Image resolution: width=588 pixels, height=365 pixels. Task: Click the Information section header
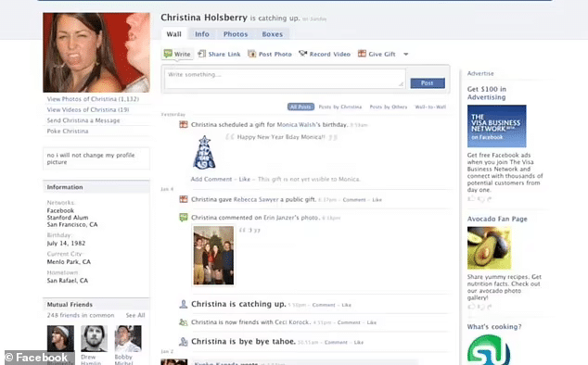(96, 187)
